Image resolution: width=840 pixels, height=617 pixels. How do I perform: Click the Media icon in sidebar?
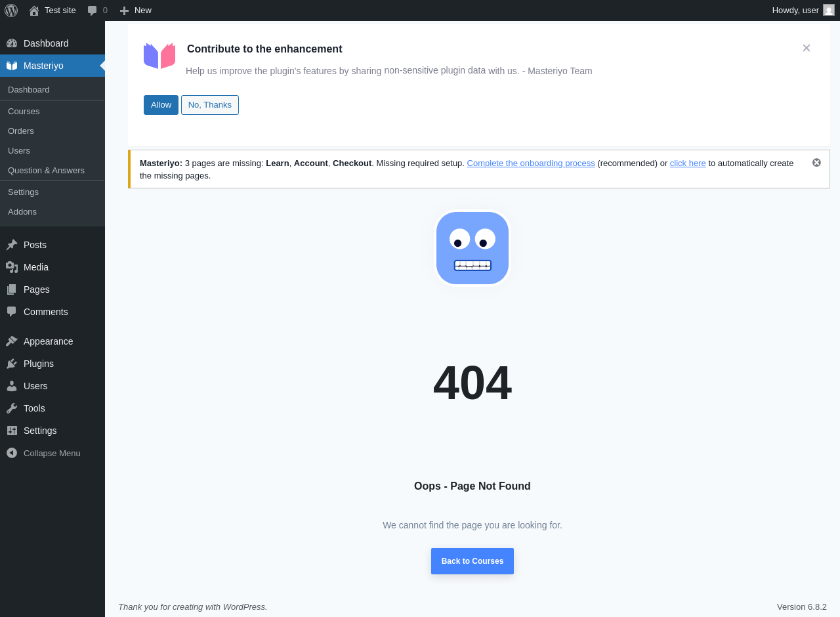12,267
